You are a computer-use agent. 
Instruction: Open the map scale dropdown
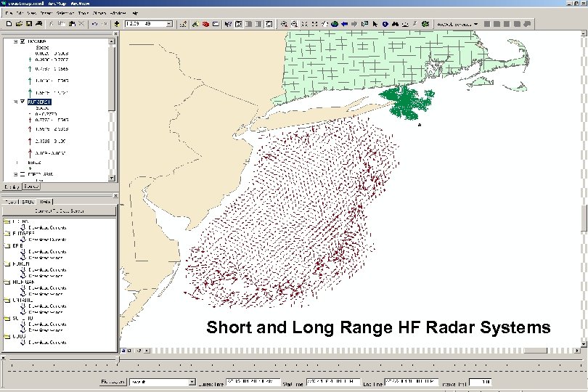pos(169,24)
